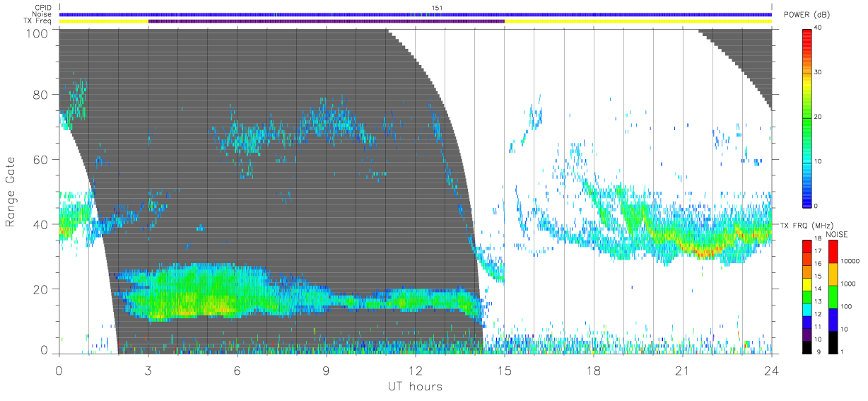Click the y-axis tick label 20
Screen dimensions: 868x401
click(41, 289)
